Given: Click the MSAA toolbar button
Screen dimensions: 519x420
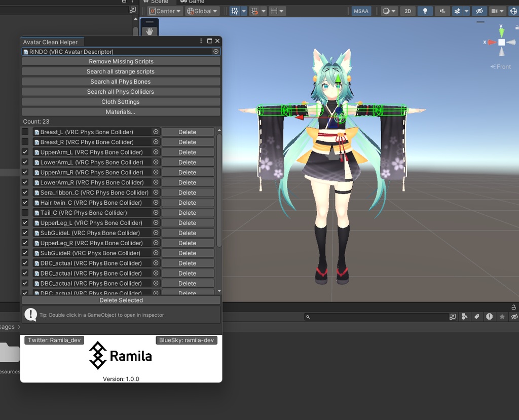Looking at the screenshot, I should point(361,11).
